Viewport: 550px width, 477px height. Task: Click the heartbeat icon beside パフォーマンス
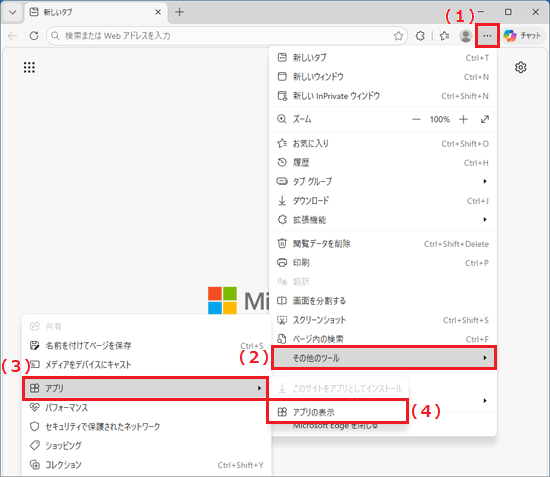point(34,407)
